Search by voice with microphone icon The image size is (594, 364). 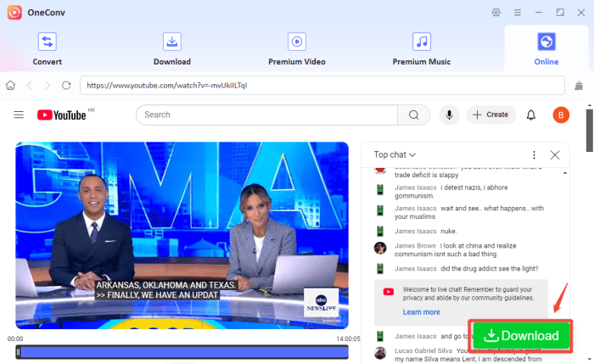pyautogui.click(x=447, y=115)
